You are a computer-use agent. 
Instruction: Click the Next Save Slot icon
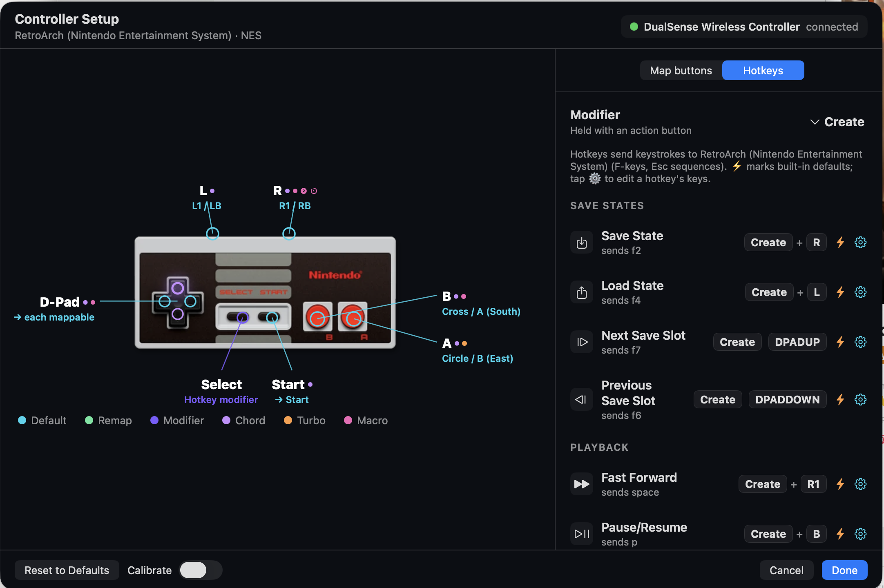(582, 342)
